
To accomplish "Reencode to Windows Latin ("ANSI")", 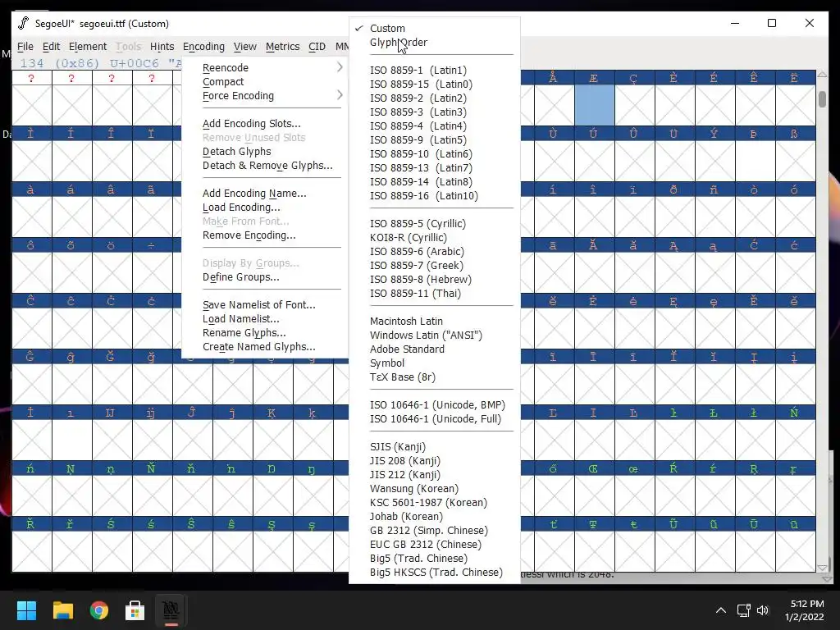I will coord(426,335).
